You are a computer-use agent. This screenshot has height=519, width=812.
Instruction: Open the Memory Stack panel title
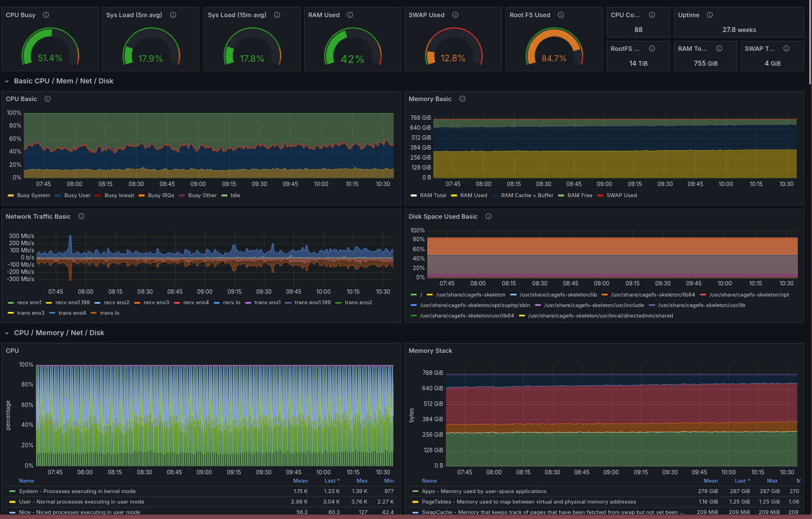click(x=430, y=351)
